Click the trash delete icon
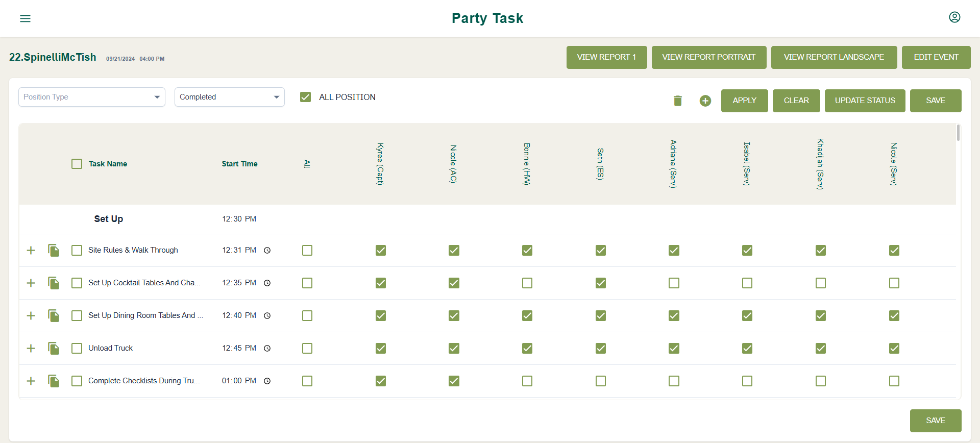The width and height of the screenshot is (980, 443). (x=678, y=101)
